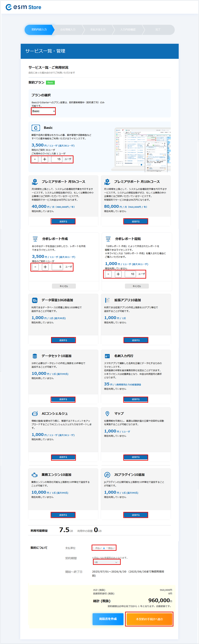Viewport: 199px width, 644px height.
Task: Add AIコンシェルジュ option
Action: (63, 457)
